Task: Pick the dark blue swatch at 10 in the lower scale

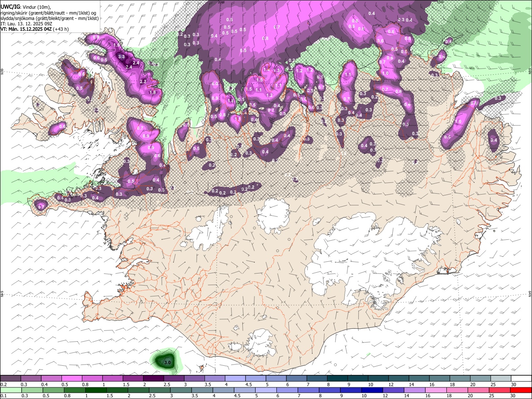Action: [372, 390]
